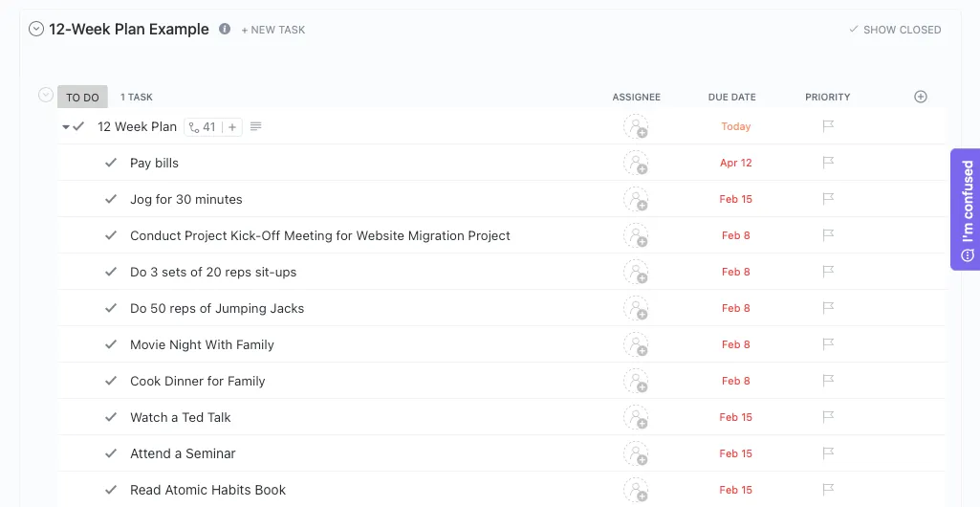Click the + NEW TASK button
The image size is (980, 507).
[273, 30]
